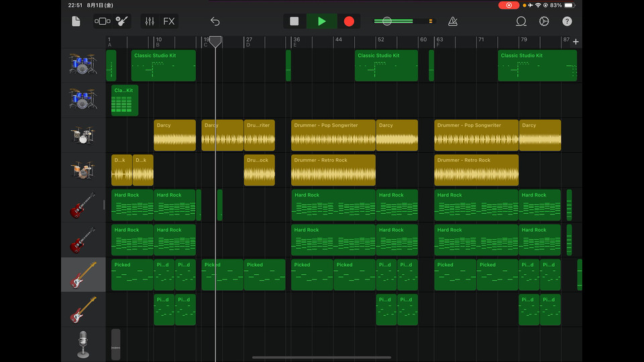Switch to the guitar instrument view
This screenshot has height=362, width=644.
(121, 21)
